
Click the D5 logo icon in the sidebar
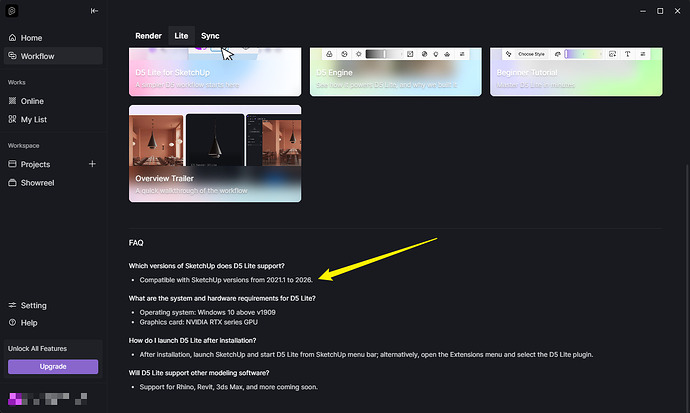(x=12, y=11)
